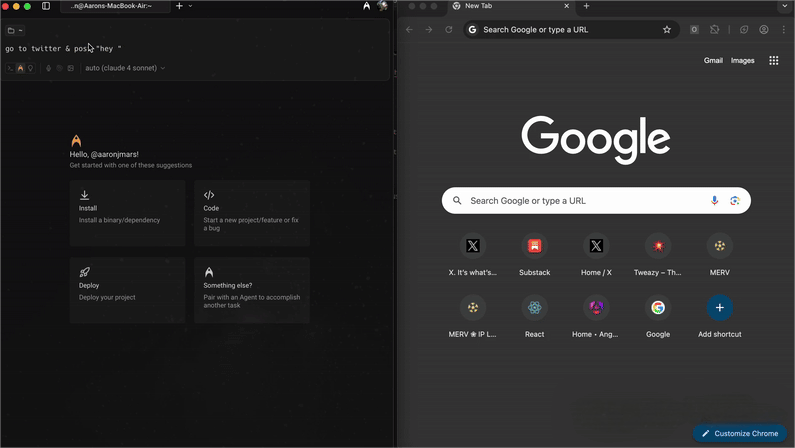
Task: Switch to terminal command mode icon
Action: [11, 68]
